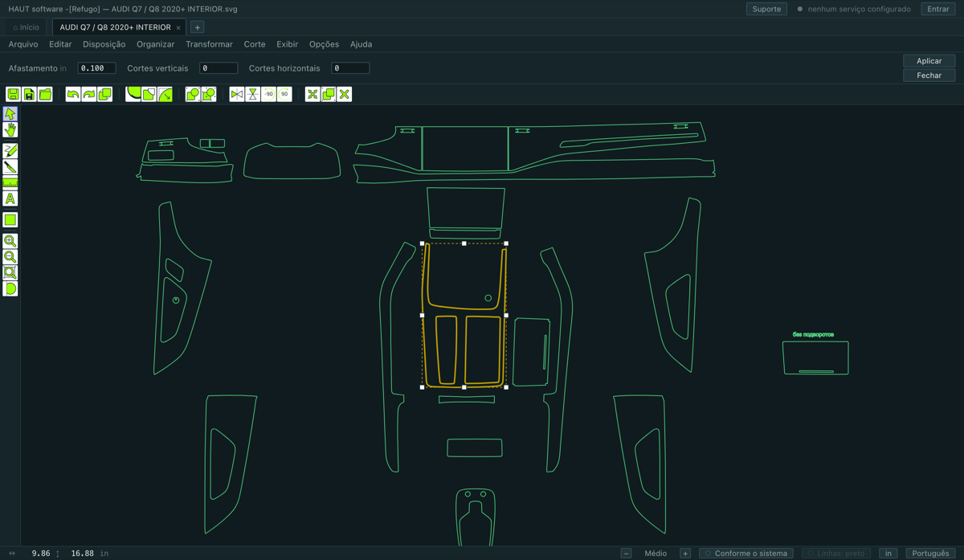This screenshot has height=560, width=964.
Task: Click the Suporte button
Action: tap(766, 9)
